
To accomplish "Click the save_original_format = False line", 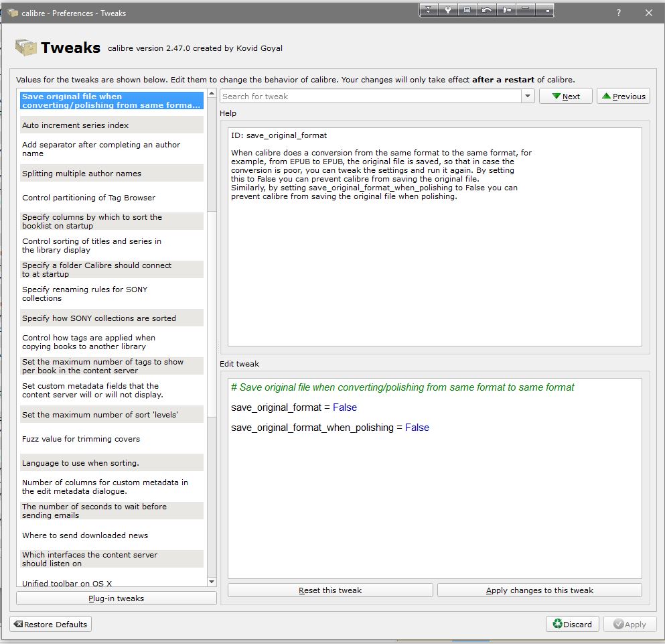I will (294, 407).
